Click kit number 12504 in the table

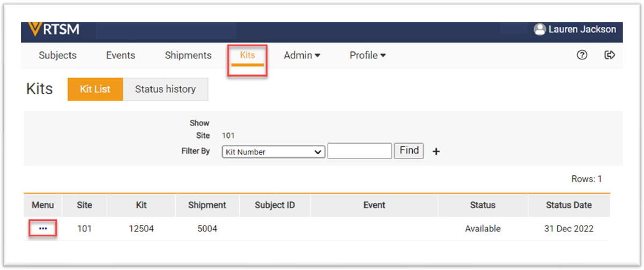pos(141,229)
